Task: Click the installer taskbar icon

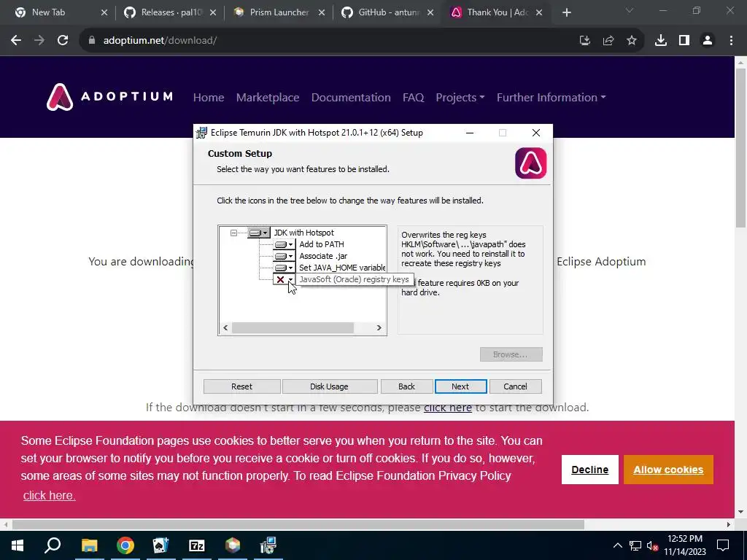Action: click(x=268, y=545)
